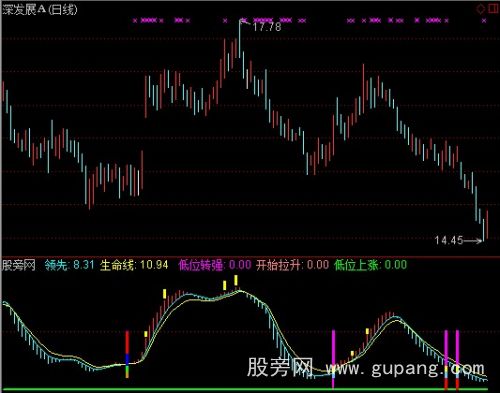Click the 14.45 low price label
The height and width of the screenshot is (393, 500).
coord(449,240)
